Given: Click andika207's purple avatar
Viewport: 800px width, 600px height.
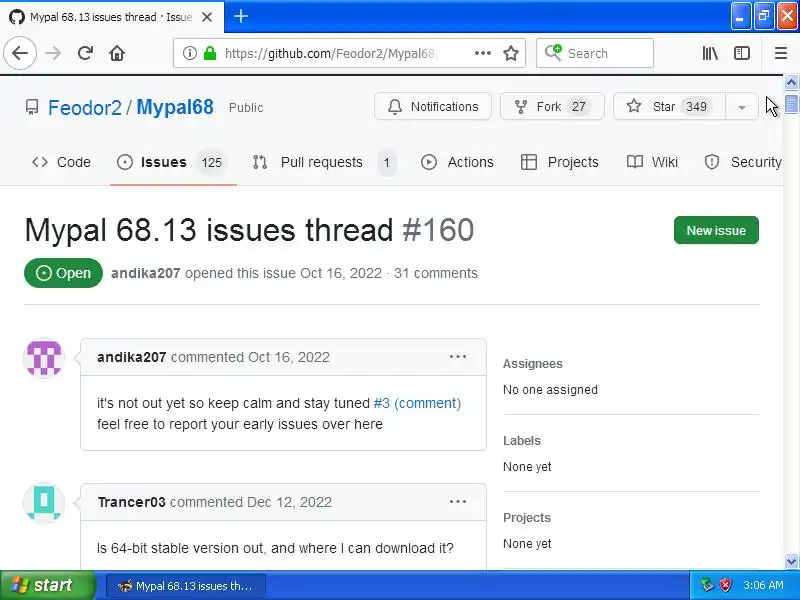Looking at the screenshot, I should coord(44,358).
